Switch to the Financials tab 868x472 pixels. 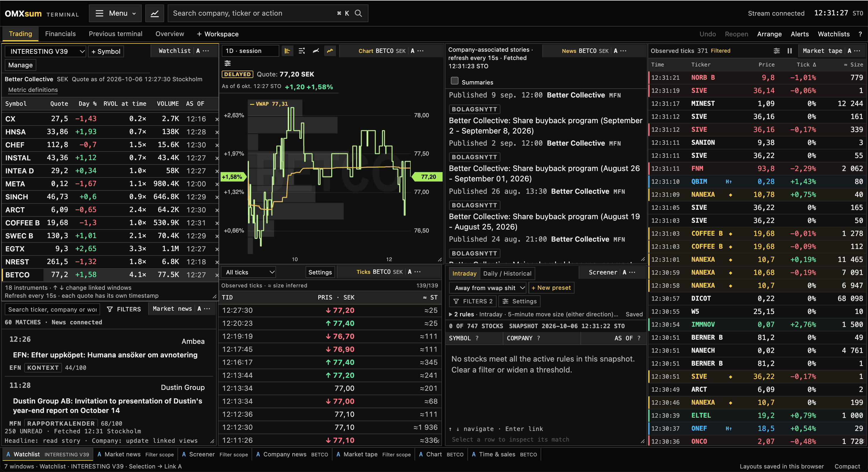[60, 34]
